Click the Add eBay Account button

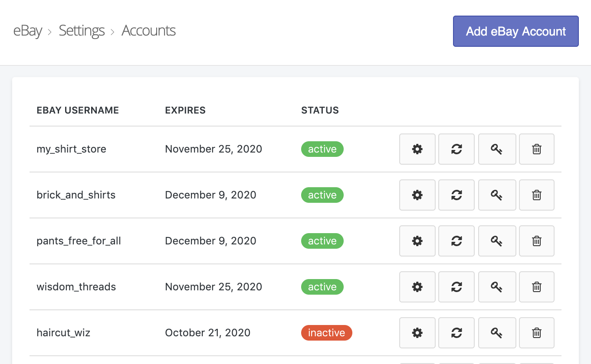pyautogui.click(x=515, y=31)
